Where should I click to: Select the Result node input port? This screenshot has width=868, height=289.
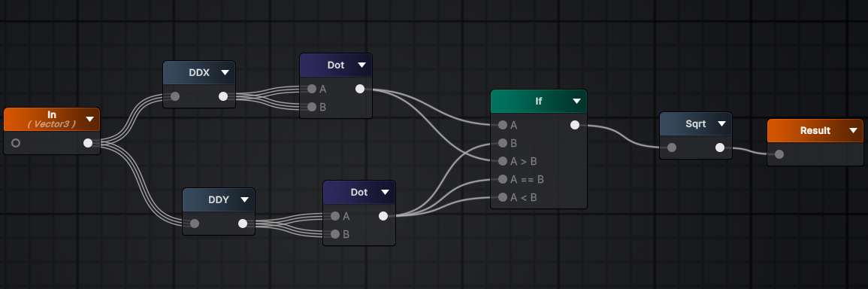tap(779, 154)
